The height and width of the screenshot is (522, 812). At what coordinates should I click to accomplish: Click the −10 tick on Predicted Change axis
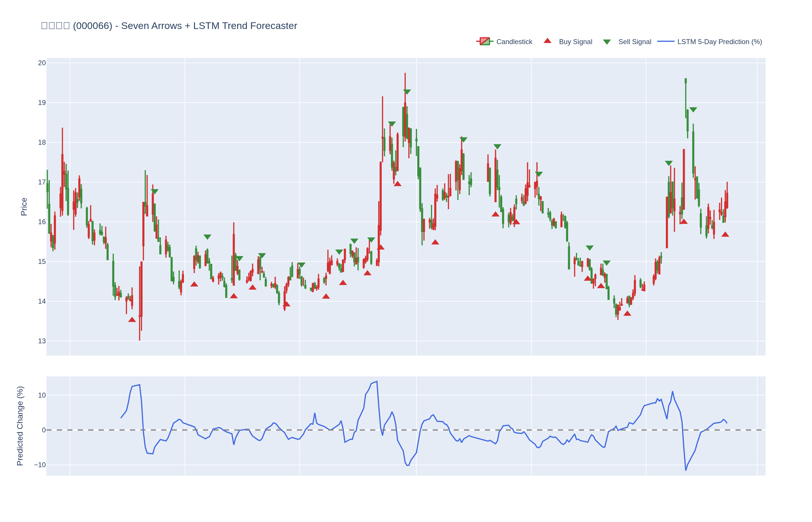[40, 465]
